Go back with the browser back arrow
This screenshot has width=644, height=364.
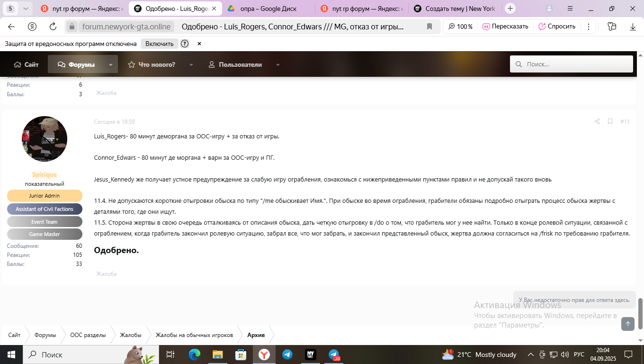pyautogui.click(x=11, y=27)
